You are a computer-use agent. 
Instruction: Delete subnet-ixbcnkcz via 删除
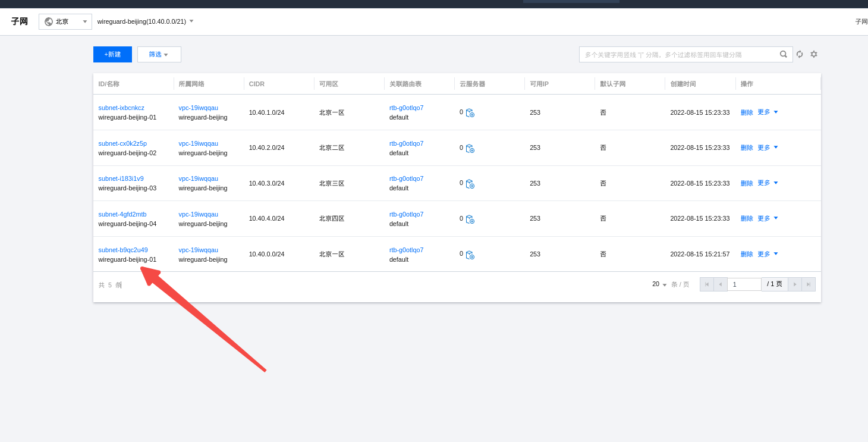coord(747,112)
